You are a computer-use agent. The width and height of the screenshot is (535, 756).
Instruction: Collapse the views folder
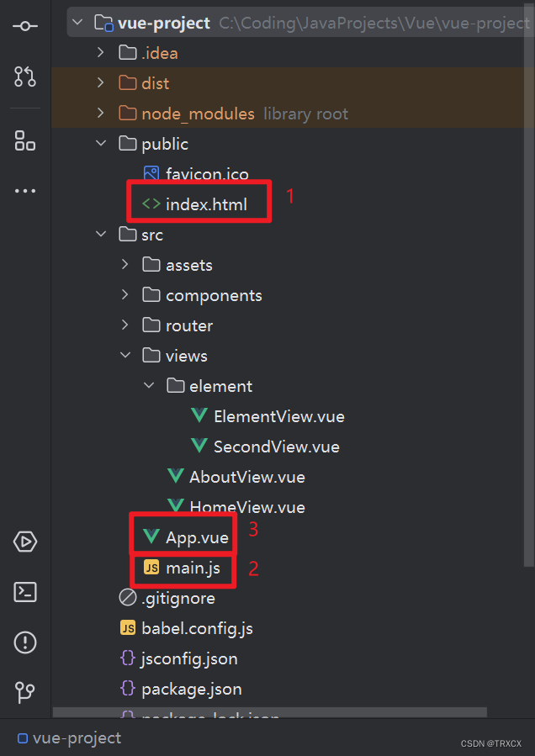125,356
